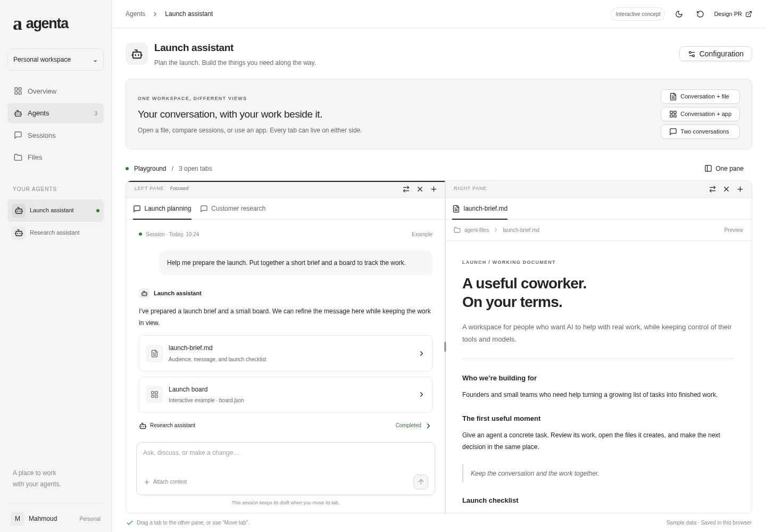Toggle dark mode moon icon

click(679, 14)
